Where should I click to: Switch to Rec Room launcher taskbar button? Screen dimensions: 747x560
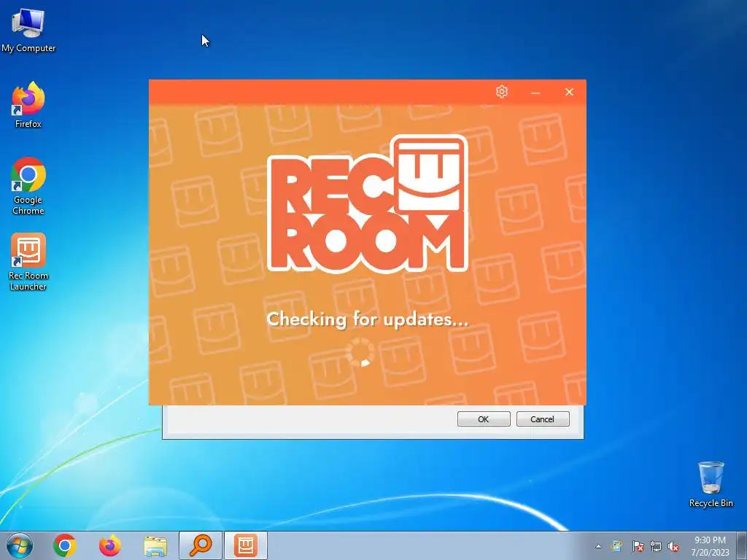pyautogui.click(x=246, y=545)
